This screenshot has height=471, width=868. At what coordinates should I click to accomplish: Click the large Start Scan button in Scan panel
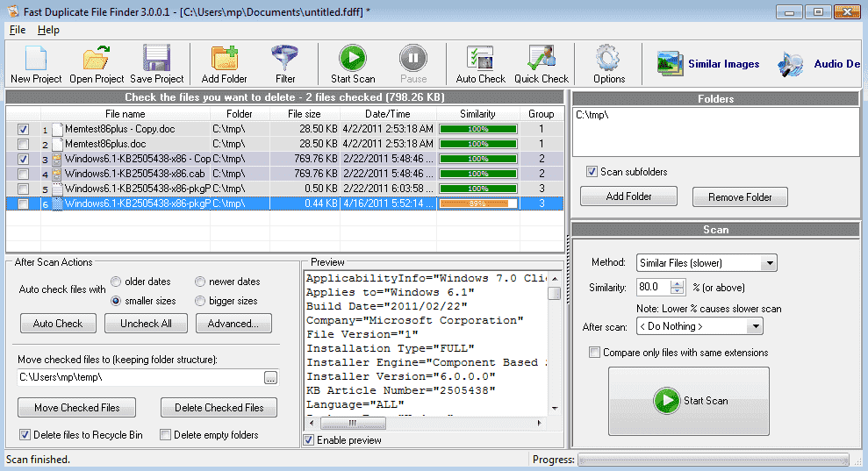click(689, 401)
